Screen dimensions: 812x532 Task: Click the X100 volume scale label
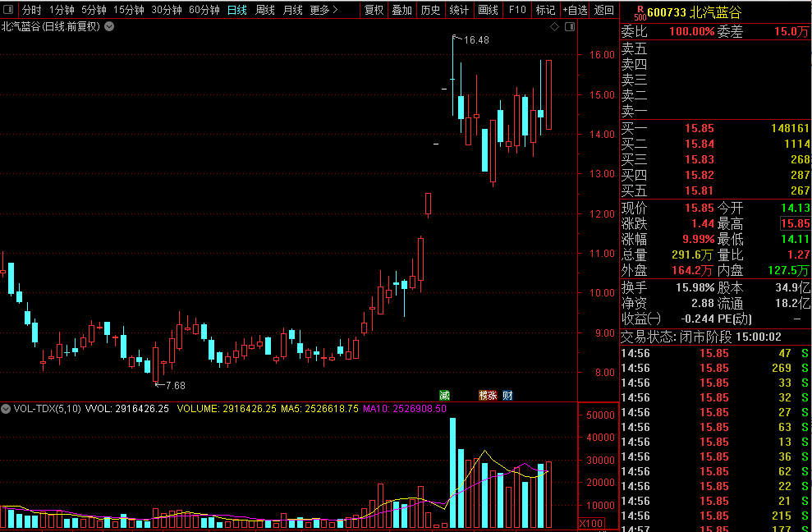(591, 524)
